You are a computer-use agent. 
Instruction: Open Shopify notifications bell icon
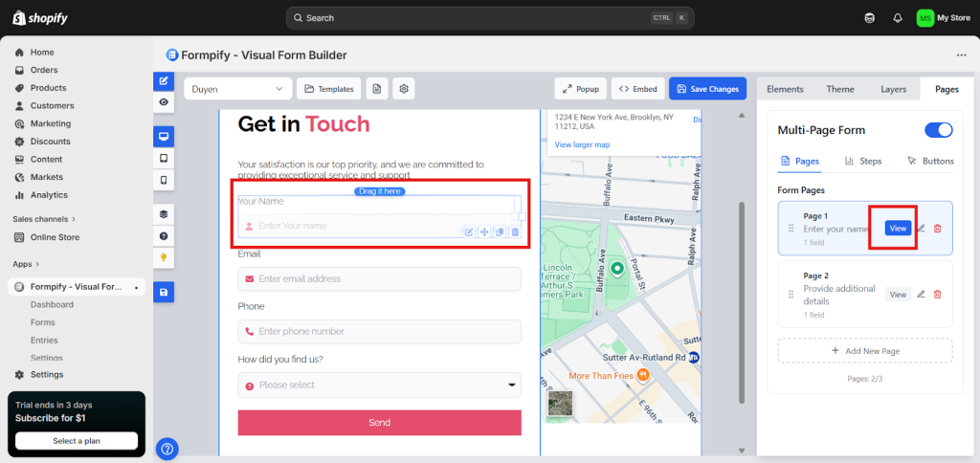click(898, 17)
